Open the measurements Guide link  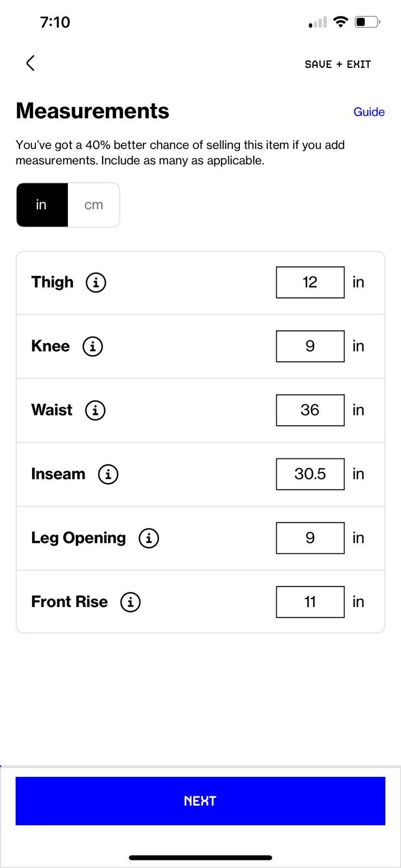(369, 112)
